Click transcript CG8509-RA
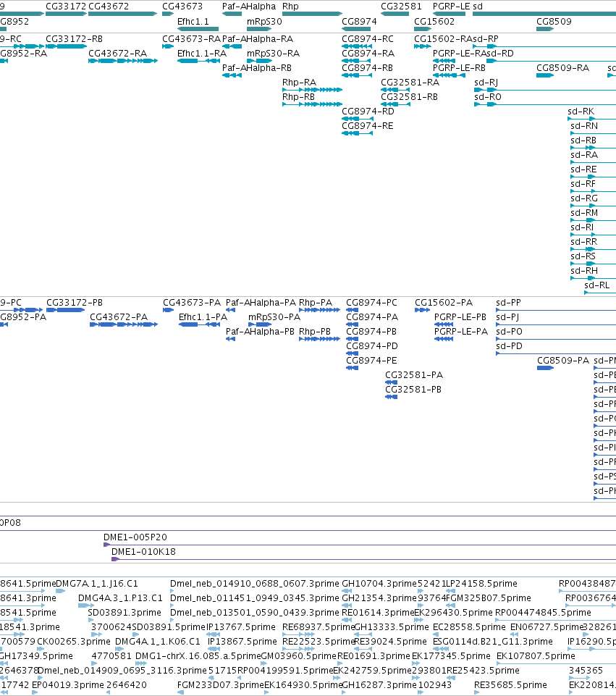 tap(562, 68)
